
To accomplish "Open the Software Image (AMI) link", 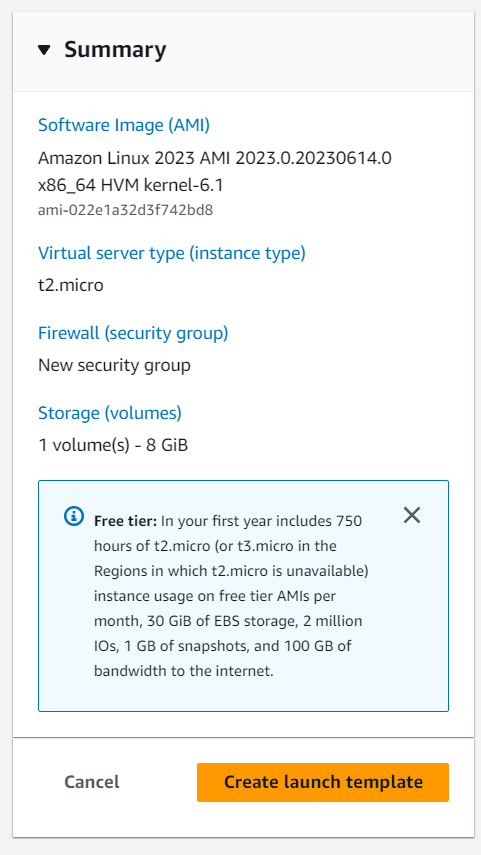I will 124,125.
